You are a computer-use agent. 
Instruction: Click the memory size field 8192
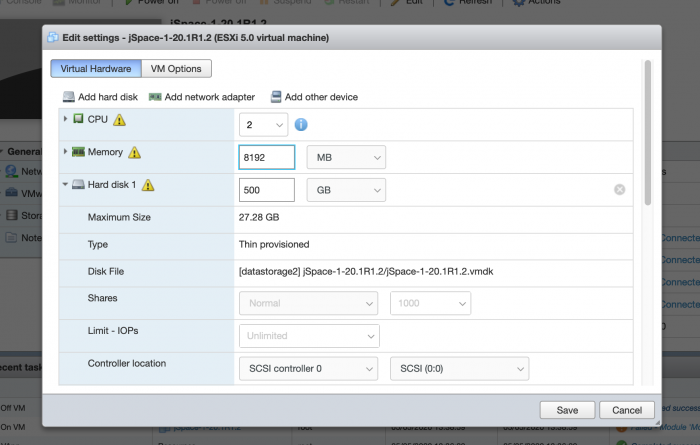point(267,157)
